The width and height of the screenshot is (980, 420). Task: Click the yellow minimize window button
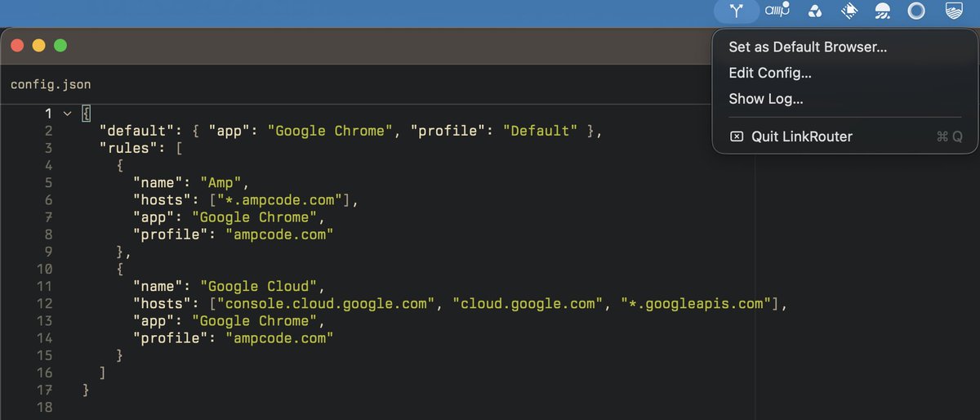coord(38,46)
